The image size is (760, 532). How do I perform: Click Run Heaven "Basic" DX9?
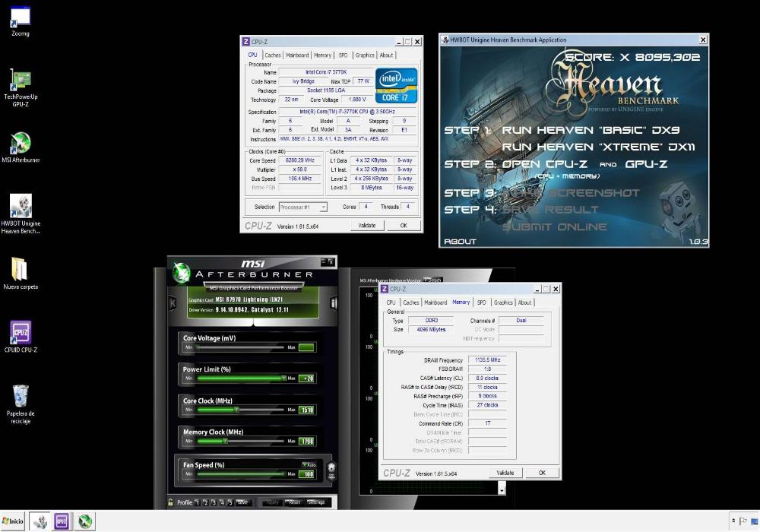[591, 130]
